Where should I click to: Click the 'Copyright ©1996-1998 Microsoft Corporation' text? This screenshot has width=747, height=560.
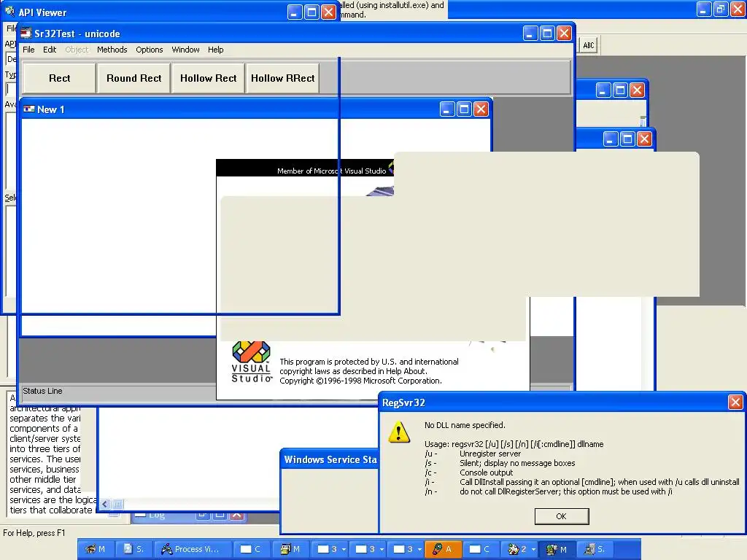[360, 381]
